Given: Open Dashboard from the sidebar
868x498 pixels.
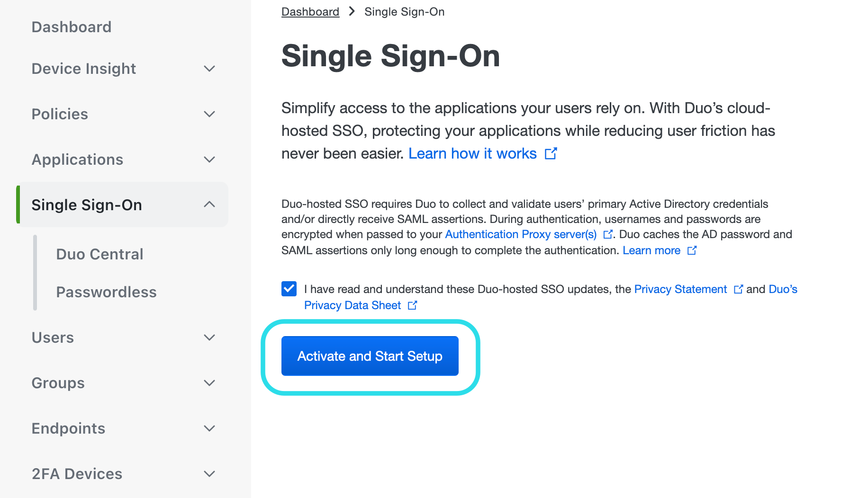Looking at the screenshot, I should [71, 27].
